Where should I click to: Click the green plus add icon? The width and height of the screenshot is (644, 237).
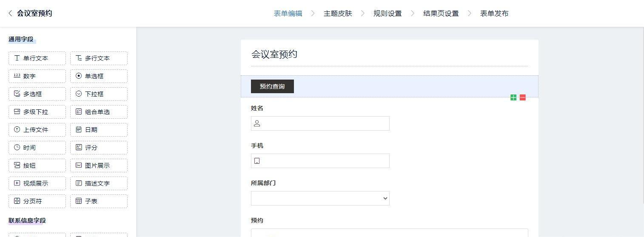(x=513, y=97)
